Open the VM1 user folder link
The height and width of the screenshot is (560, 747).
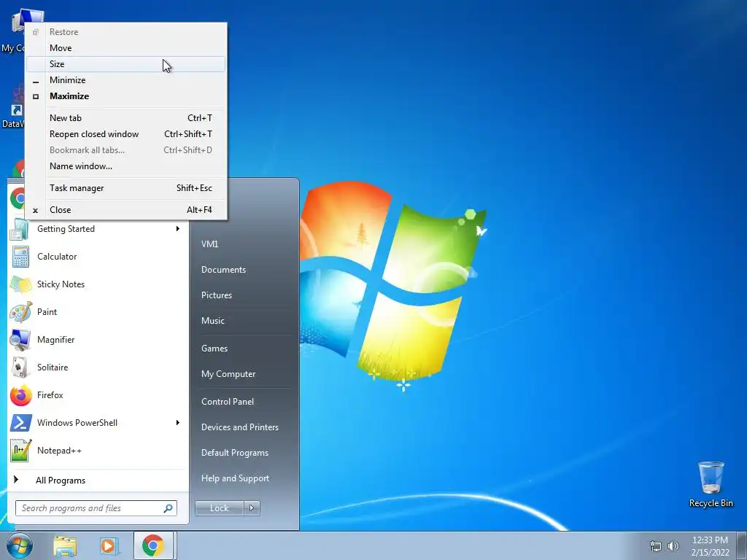tap(209, 244)
